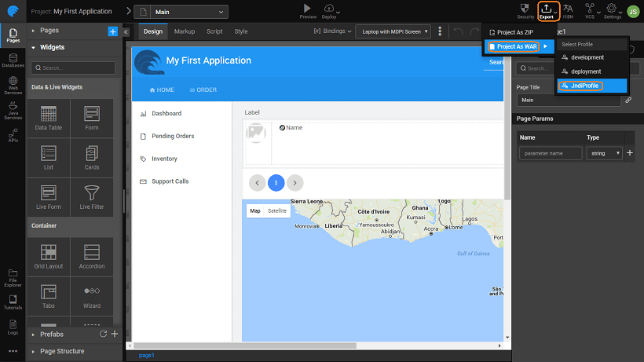The width and height of the screenshot is (644, 362).
Task: Select the Live Filter widget
Action: tap(91, 196)
